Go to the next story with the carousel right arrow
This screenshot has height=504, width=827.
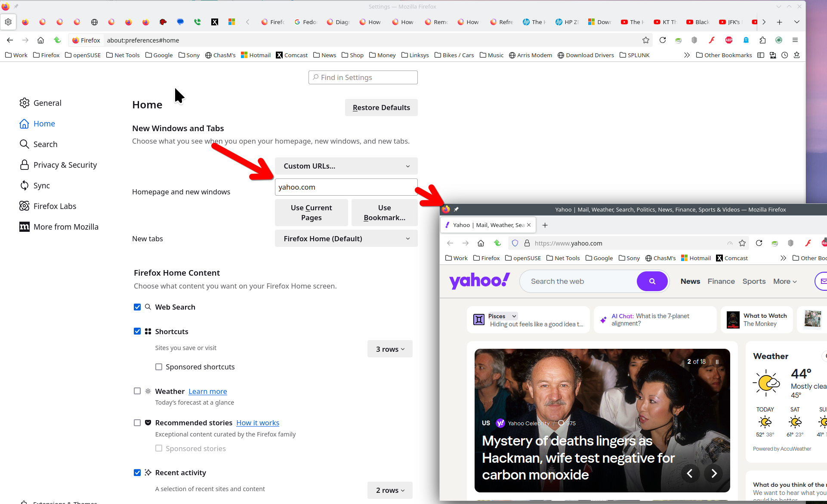[714, 473]
